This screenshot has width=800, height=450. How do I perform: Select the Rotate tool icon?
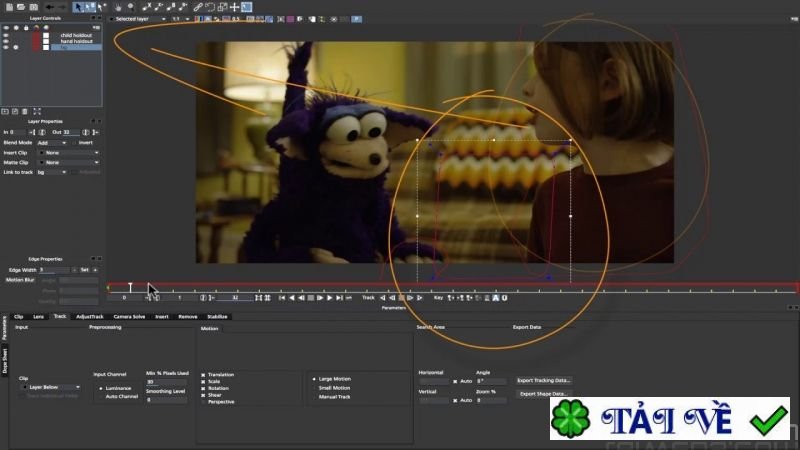coord(210,7)
